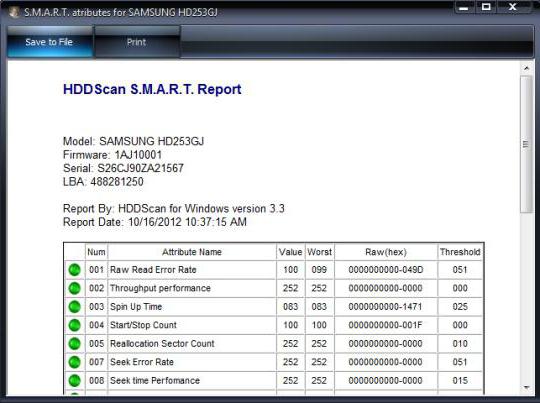The image size is (540, 403).
Task: Click green status icon for Reallocation Sector Count
Action: pyautogui.click(x=74, y=343)
